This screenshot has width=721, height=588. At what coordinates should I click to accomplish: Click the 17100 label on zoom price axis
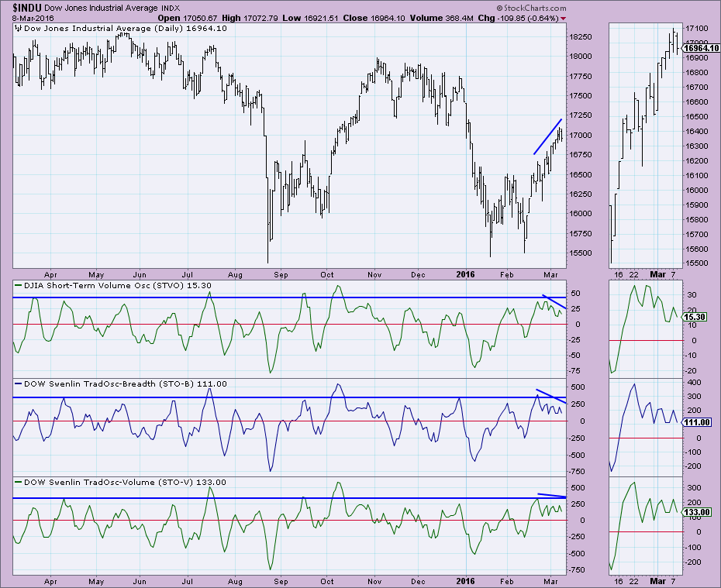[x=696, y=29]
